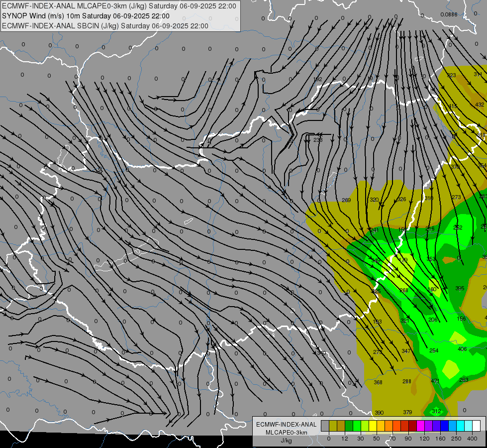Select the legend tick label 50
Viewport: 487px width, 448px height.
377,439
